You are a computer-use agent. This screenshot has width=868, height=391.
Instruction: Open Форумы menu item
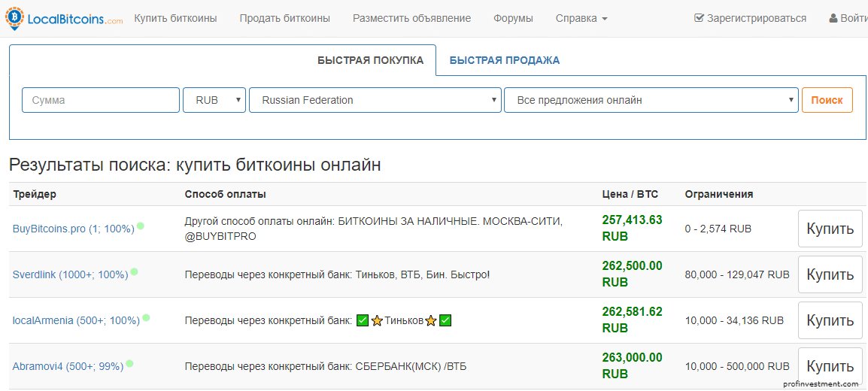pyautogui.click(x=513, y=18)
